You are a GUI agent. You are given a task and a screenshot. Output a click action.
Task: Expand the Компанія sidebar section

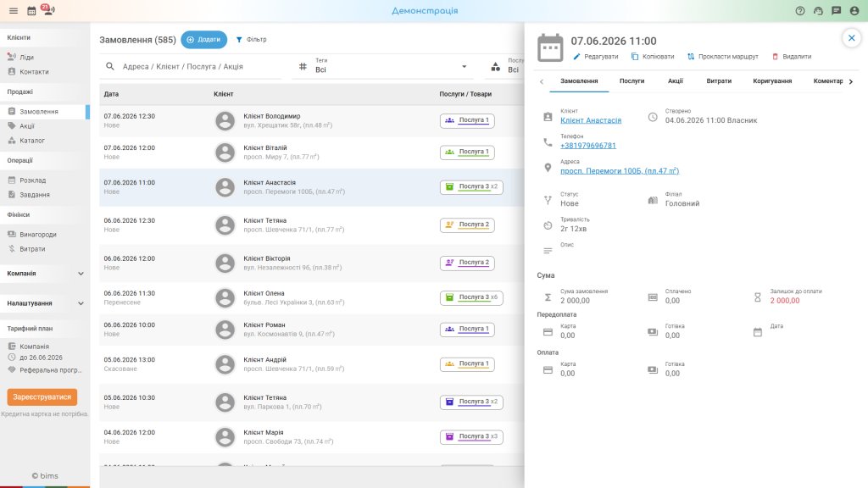point(45,274)
